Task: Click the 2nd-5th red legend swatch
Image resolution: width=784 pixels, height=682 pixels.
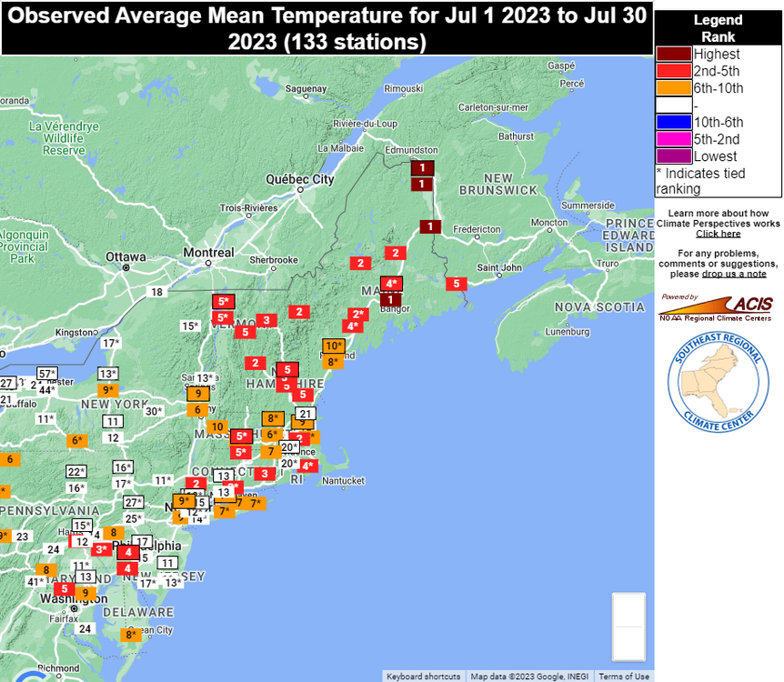Action: pos(674,71)
